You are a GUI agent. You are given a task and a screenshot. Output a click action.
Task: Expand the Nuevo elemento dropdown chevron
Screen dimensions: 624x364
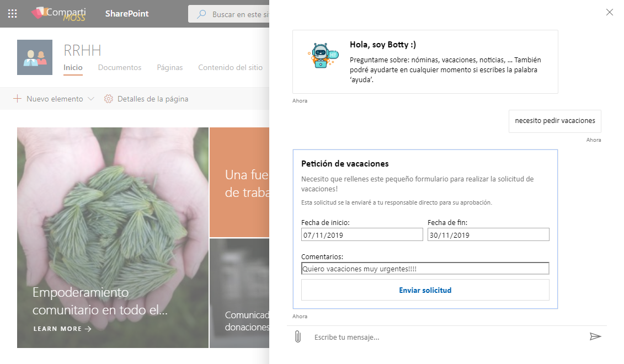pos(91,99)
